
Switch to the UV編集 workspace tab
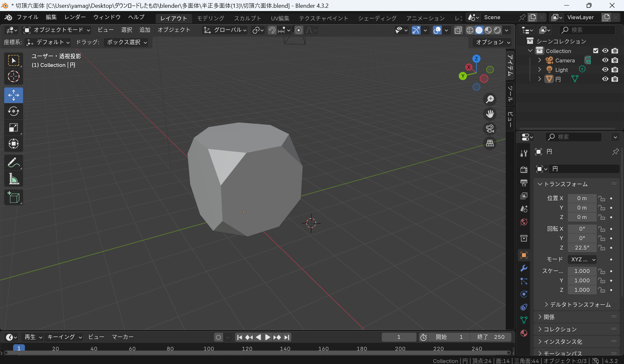point(280,18)
